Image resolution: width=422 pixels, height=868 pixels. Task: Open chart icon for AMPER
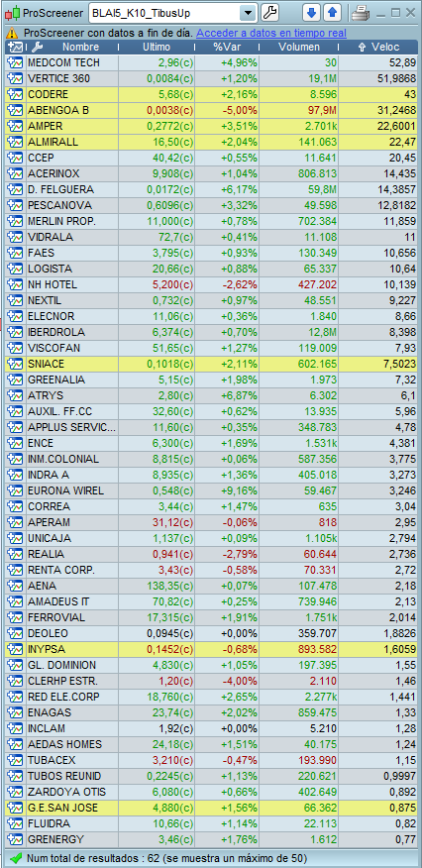[x=14, y=126]
